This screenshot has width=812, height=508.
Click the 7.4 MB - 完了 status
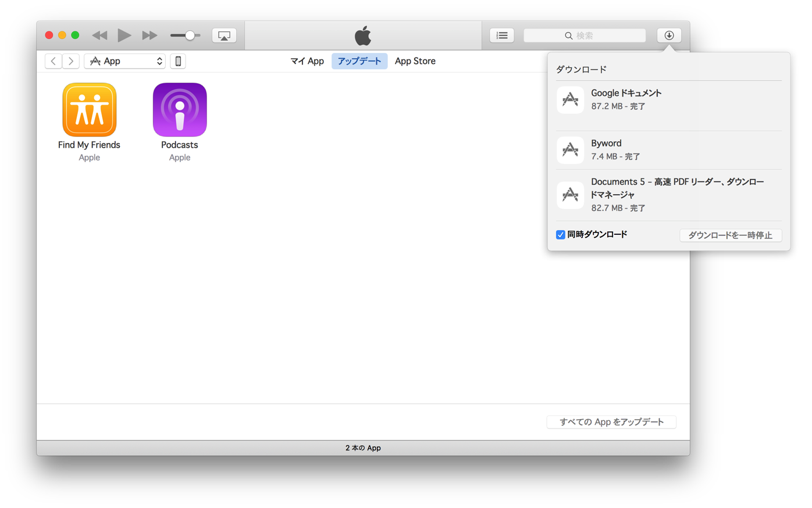coord(615,156)
